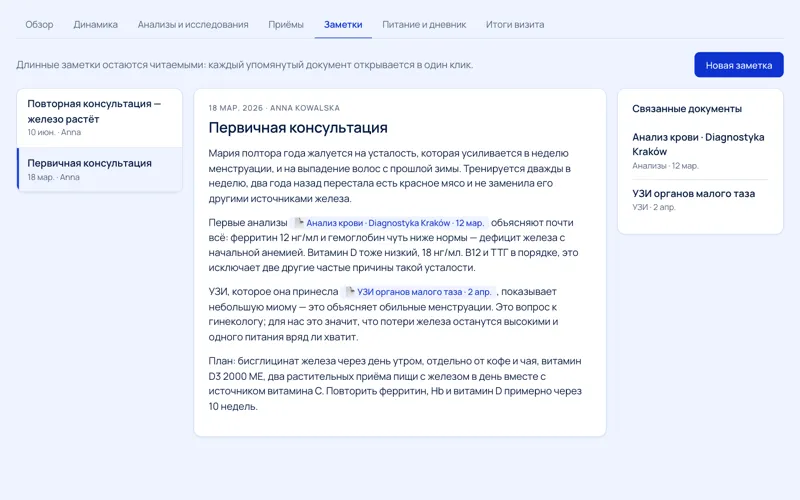Click hint text Длинные заметки остаются читаемыми
This screenshot has height=500, width=800.
[x=245, y=65]
